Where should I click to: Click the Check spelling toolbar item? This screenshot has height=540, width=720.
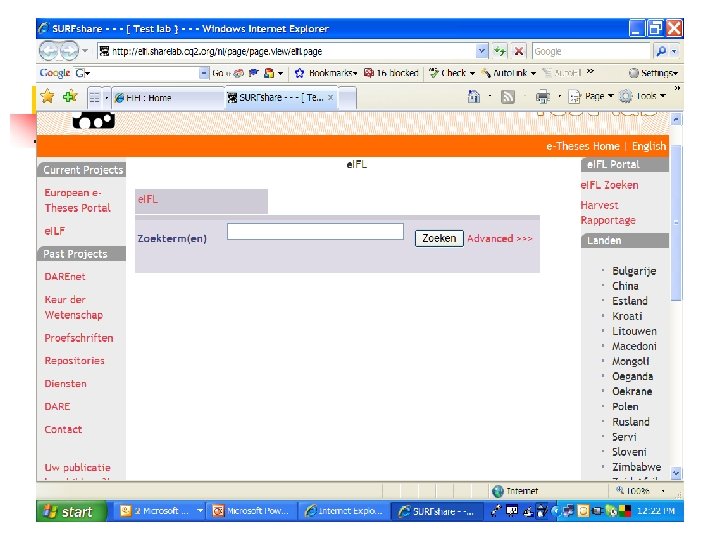tap(452, 73)
